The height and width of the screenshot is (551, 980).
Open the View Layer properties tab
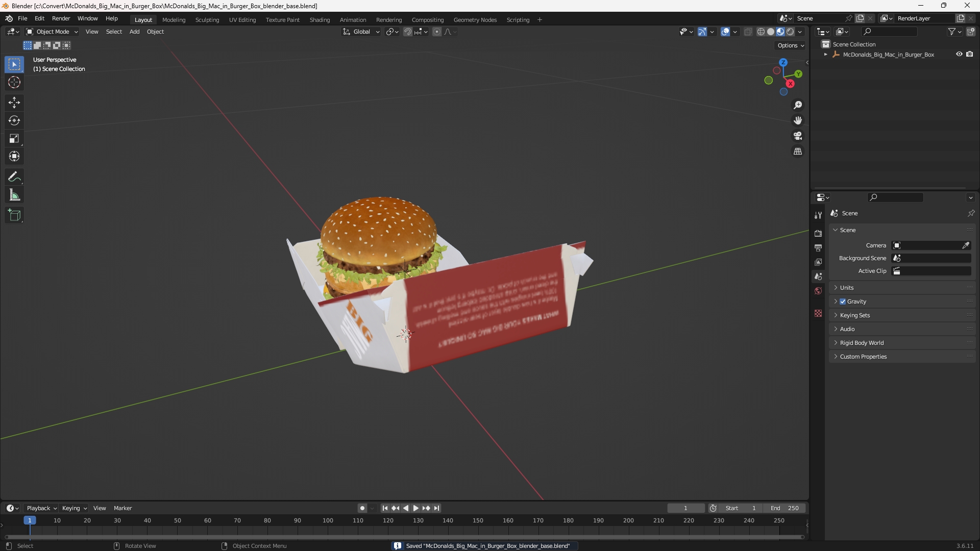pyautogui.click(x=818, y=262)
